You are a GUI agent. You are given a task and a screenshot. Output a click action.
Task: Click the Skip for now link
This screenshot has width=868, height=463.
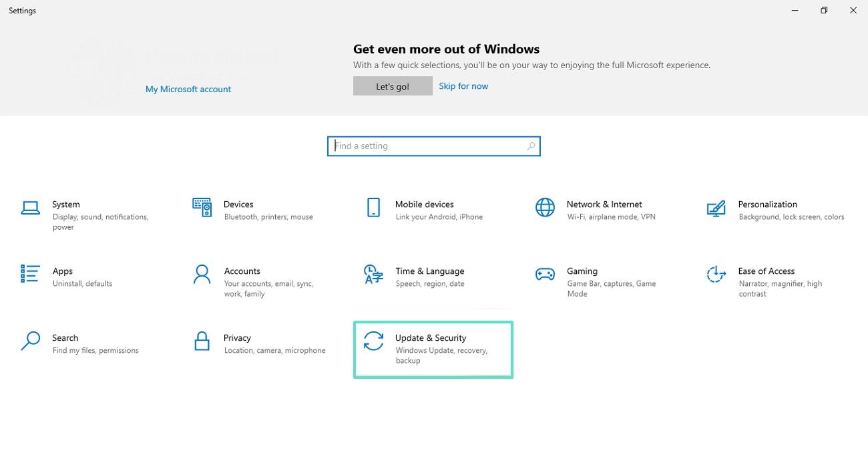pos(463,86)
